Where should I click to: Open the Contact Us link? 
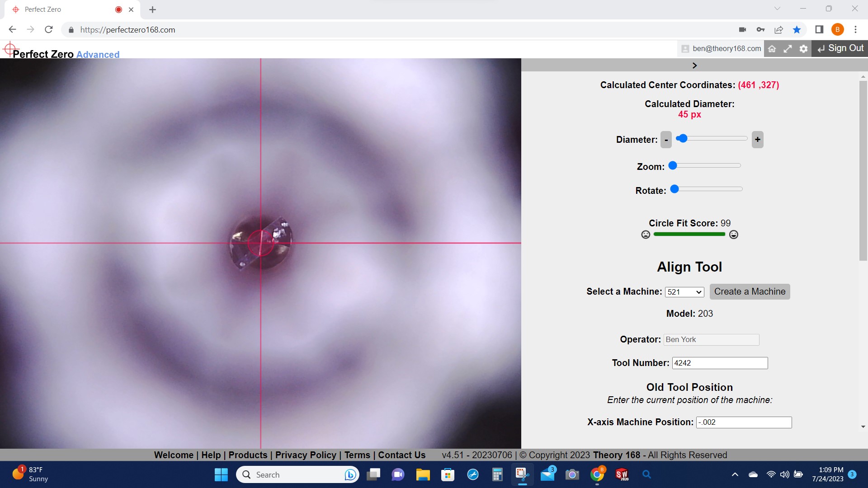pos(401,455)
